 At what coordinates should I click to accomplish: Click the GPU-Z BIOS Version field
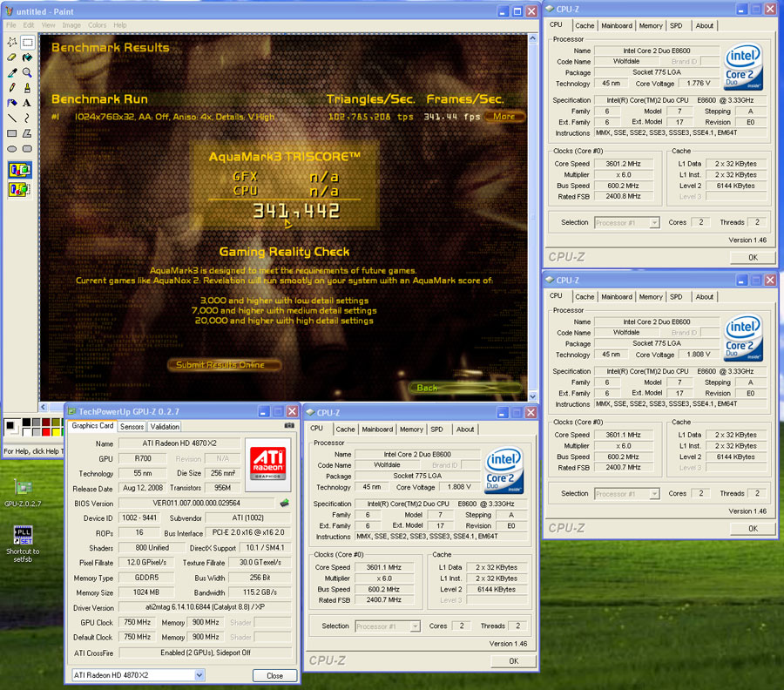[x=196, y=503]
